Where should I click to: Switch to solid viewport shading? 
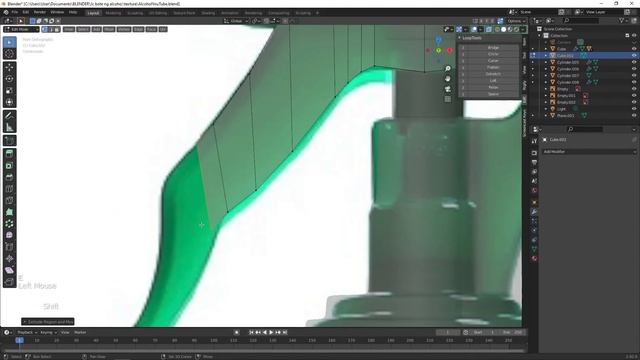click(x=504, y=29)
